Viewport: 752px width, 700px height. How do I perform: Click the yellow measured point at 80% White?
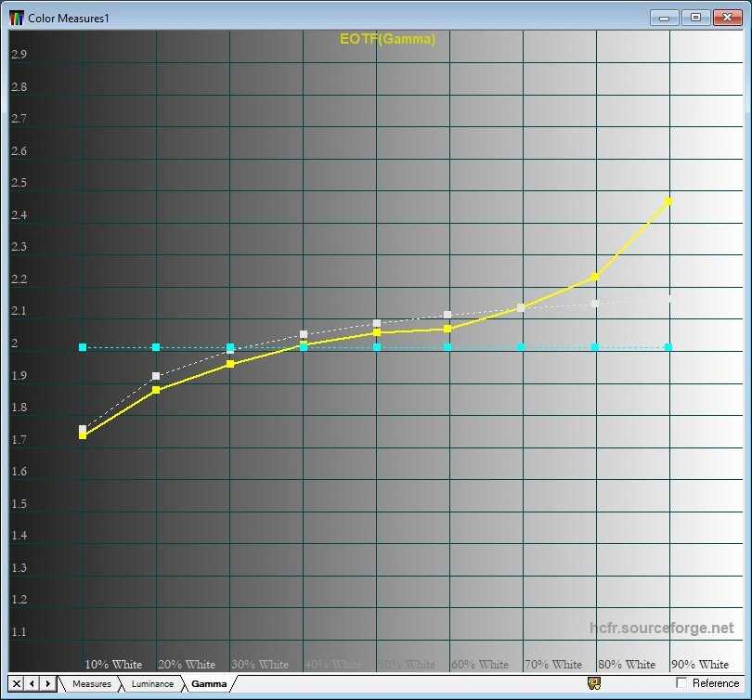coord(595,277)
